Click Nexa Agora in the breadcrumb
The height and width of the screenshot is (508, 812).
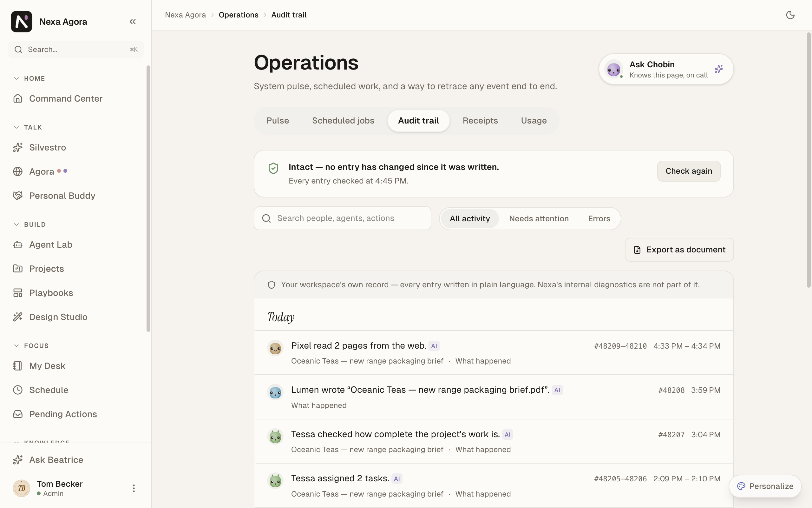click(185, 15)
